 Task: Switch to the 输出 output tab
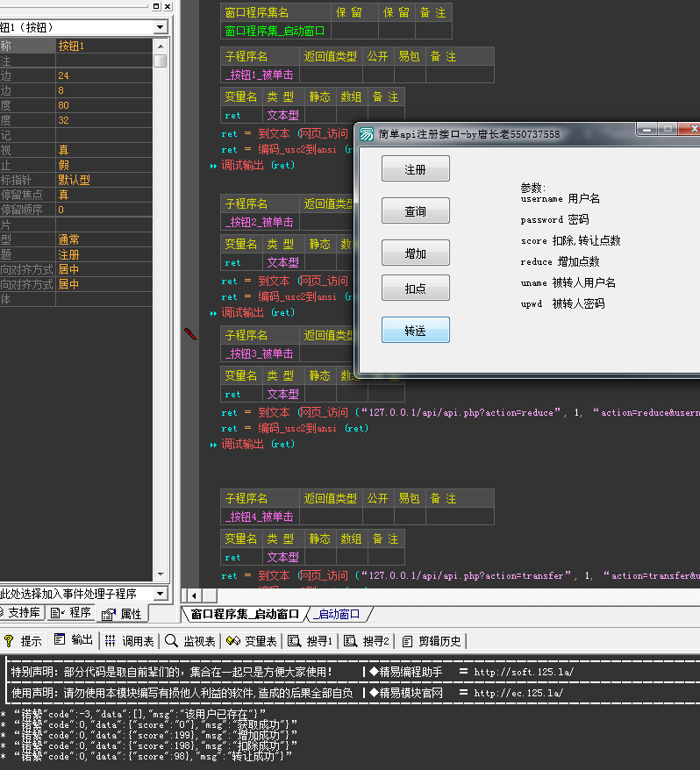(74, 641)
